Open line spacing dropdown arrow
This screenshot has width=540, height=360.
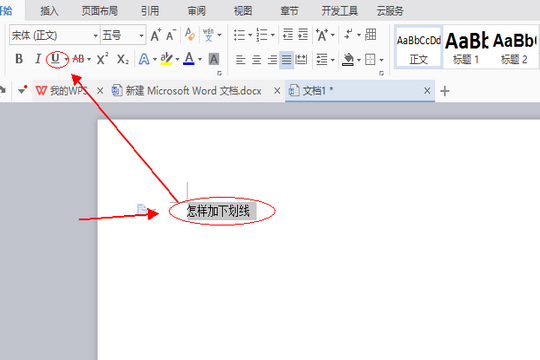pos(333,60)
